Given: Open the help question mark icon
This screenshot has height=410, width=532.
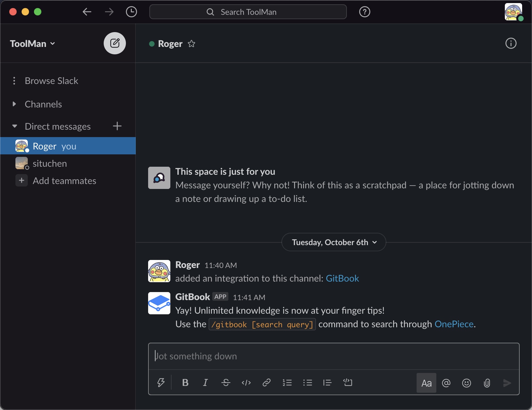Looking at the screenshot, I should 365,12.
